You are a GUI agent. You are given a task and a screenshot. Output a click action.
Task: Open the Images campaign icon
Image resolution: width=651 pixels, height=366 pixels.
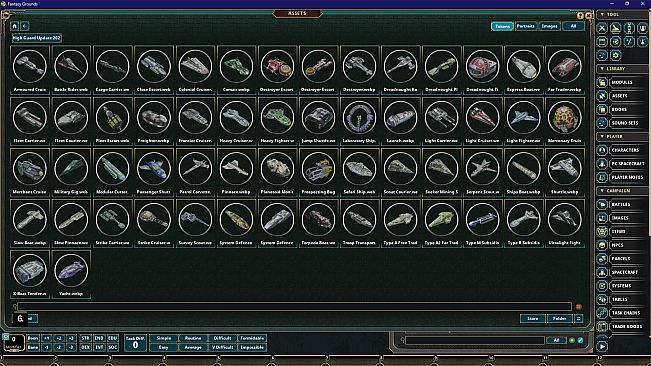click(602, 218)
